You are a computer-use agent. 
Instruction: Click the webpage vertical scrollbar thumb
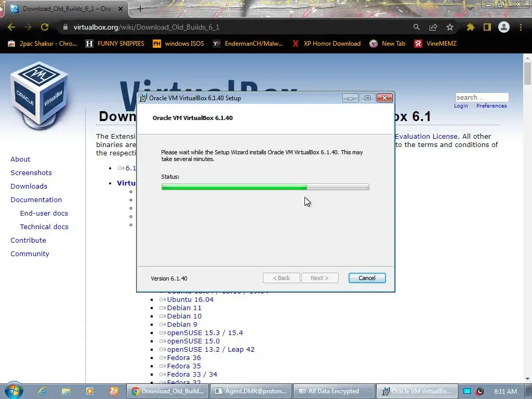(x=528, y=74)
